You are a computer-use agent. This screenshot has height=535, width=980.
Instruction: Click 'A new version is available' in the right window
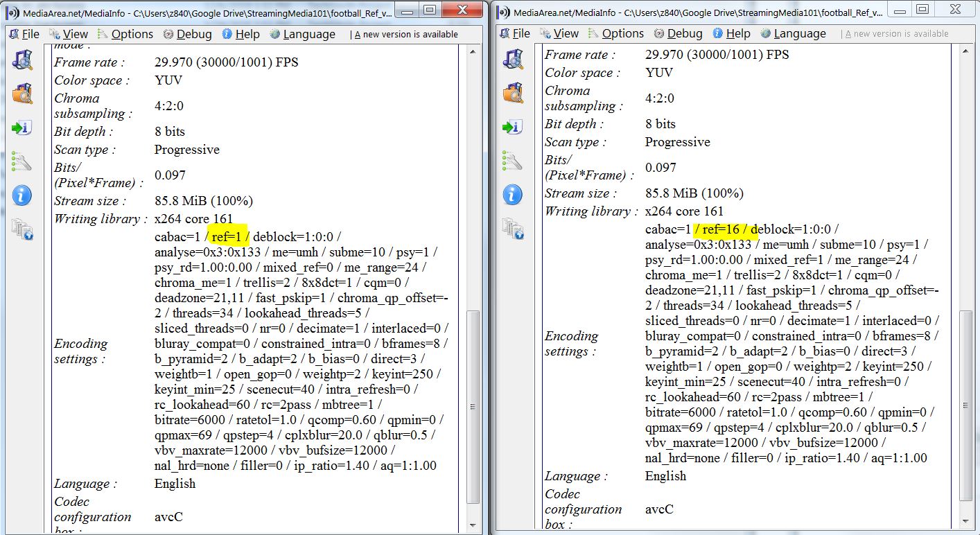(897, 33)
